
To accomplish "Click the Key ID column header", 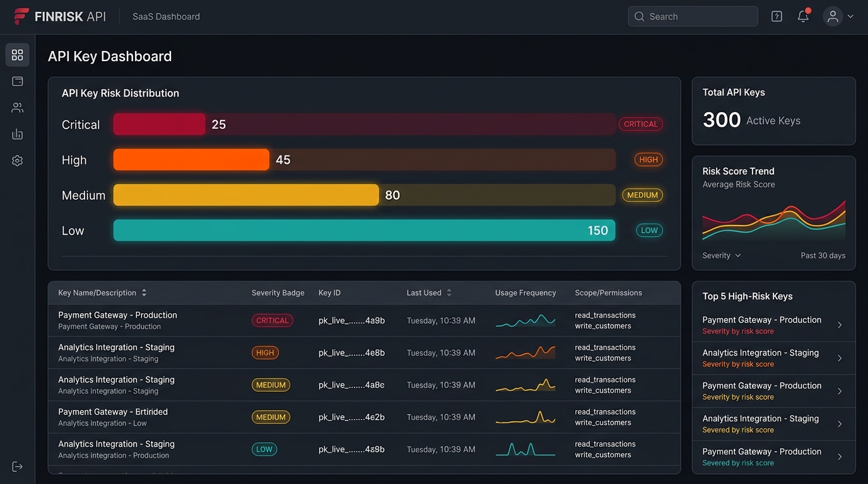I will point(329,292).
